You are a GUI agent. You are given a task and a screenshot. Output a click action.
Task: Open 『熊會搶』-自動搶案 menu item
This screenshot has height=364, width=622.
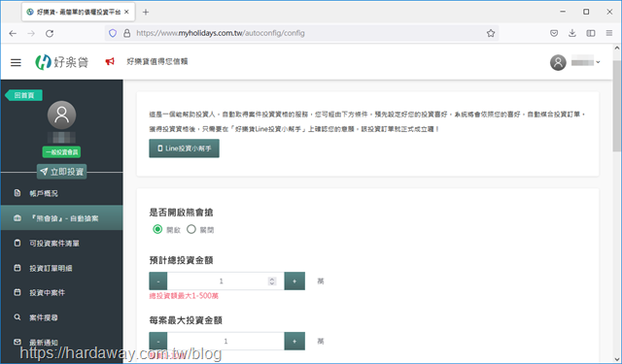point(61,217)
